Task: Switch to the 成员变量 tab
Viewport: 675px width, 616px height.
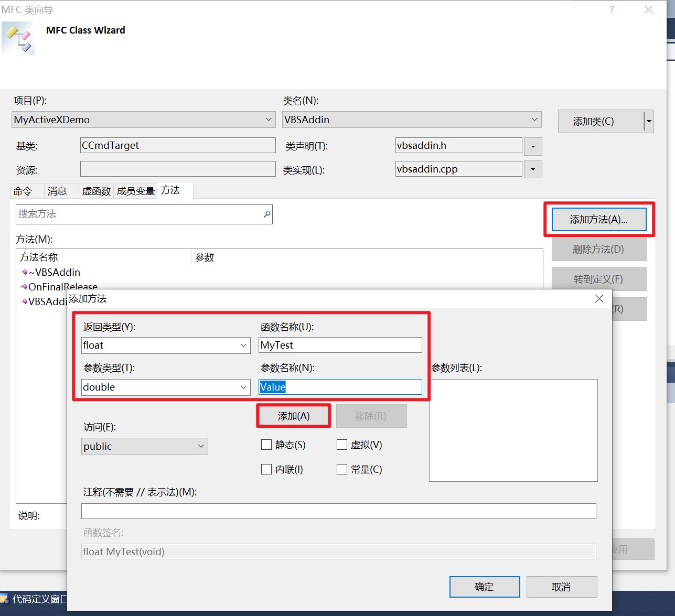Action: (135, 191)
